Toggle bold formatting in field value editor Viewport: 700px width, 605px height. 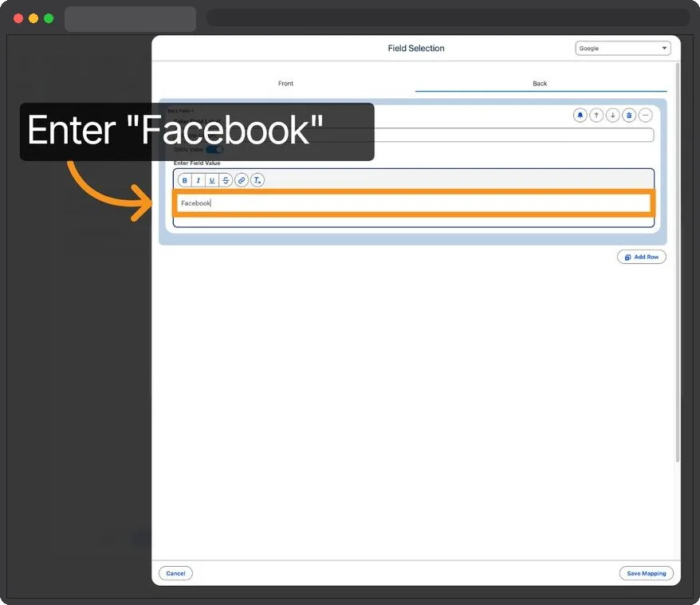coord(184,180)
